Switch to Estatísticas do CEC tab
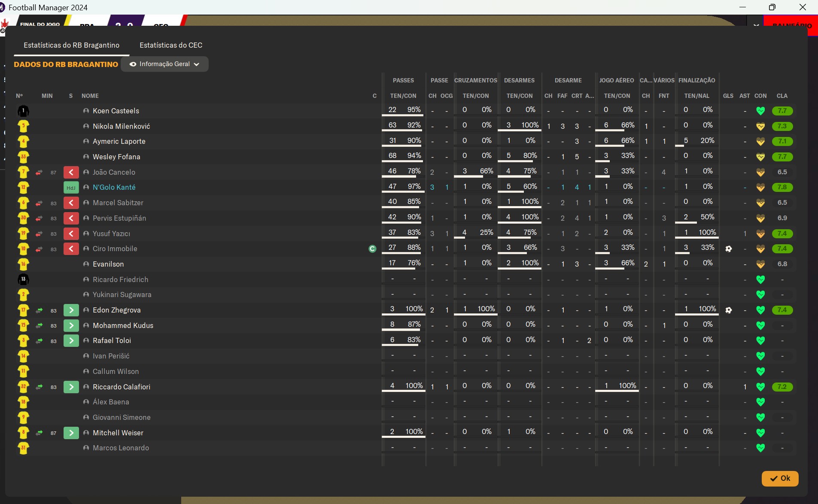Image resolution: width=818 pixels, height=504 pixels. [x=171, y=45]
